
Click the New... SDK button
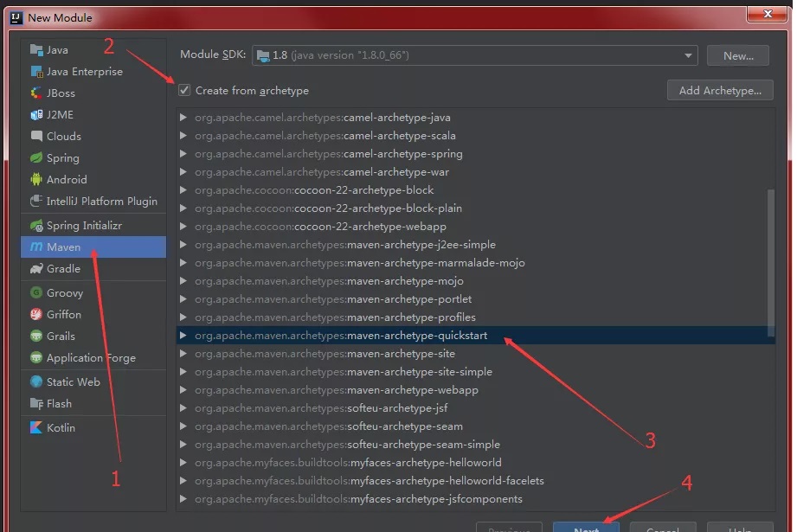(738, 55)
